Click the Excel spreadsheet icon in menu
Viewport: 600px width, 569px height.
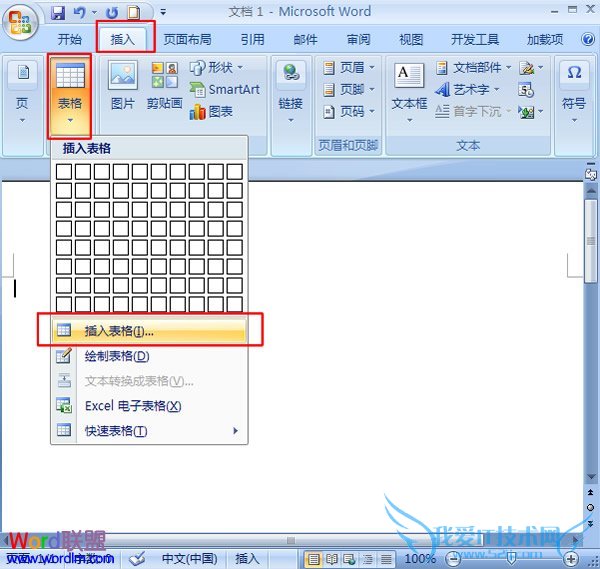pos(64,406)
